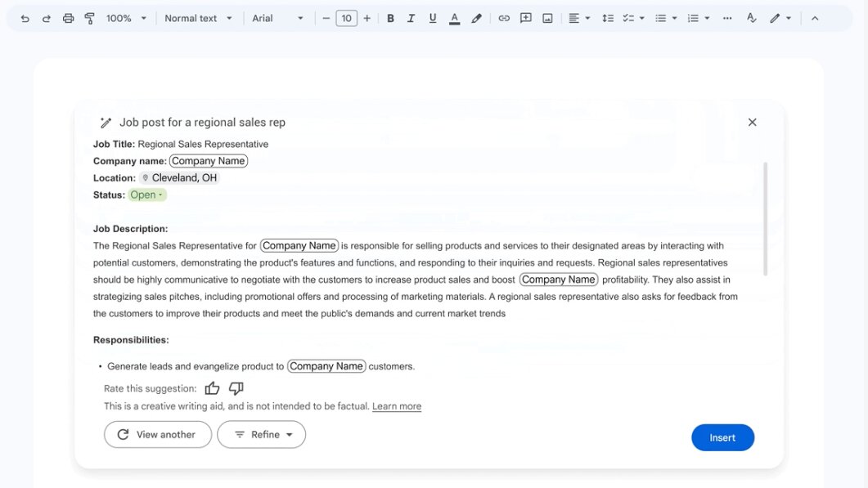Viewport: 868px width, 488px height.
Task: Insert an image
Action: 546,17
